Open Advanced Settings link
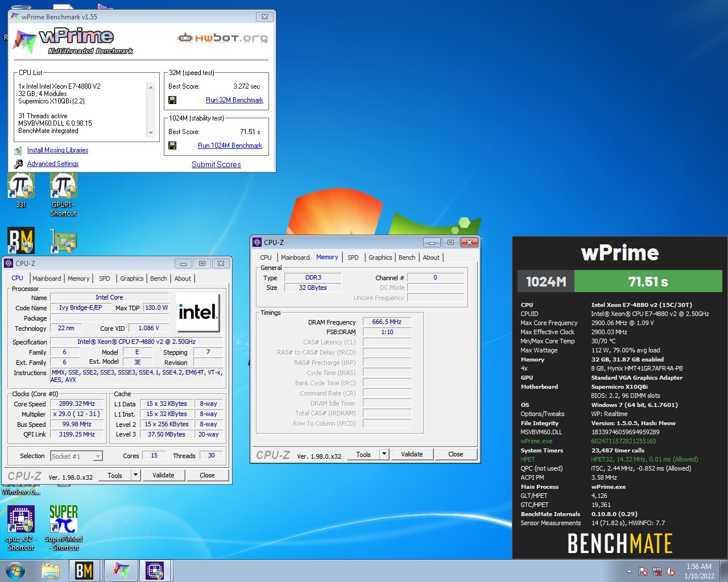This screenshot has height=582, width=728. 53,164
